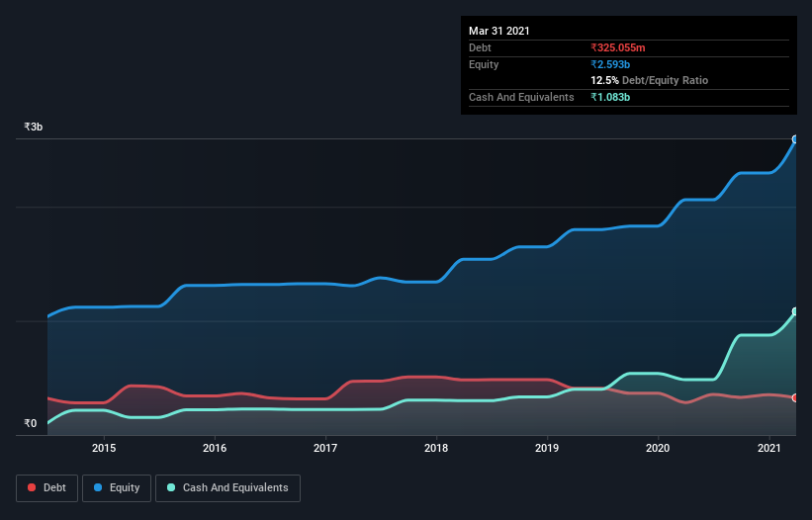Screen dimensions: 812x520
Task: Click the 2020 x-axis label
Action: pyautogui.click(x=658, y=448)
